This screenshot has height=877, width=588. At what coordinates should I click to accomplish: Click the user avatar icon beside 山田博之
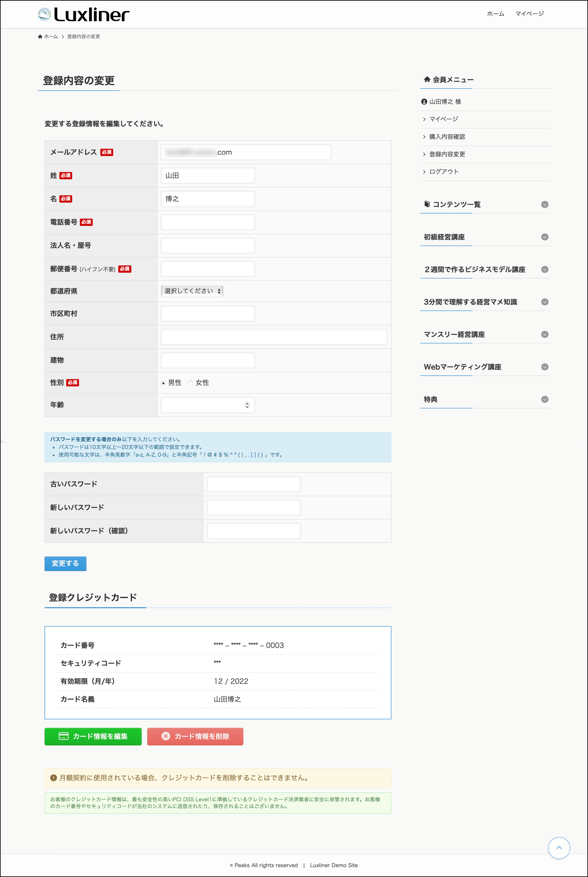coord(424,102)
